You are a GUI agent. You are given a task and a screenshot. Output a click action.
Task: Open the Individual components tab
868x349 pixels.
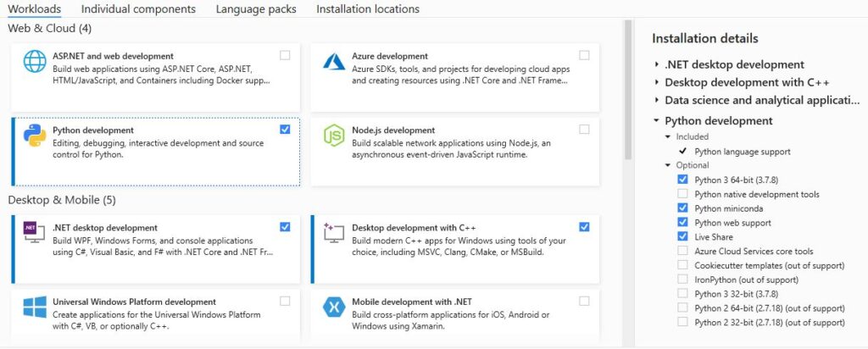[x=138, y=9]
